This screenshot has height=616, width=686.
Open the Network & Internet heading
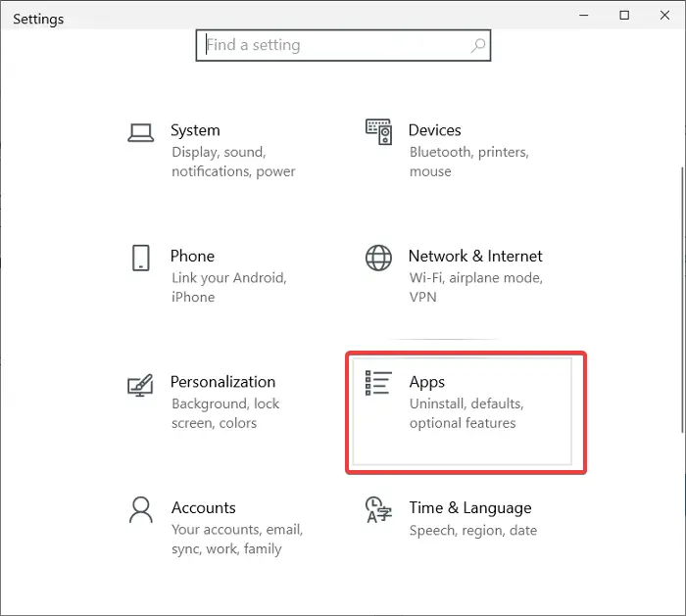point(475,257)
